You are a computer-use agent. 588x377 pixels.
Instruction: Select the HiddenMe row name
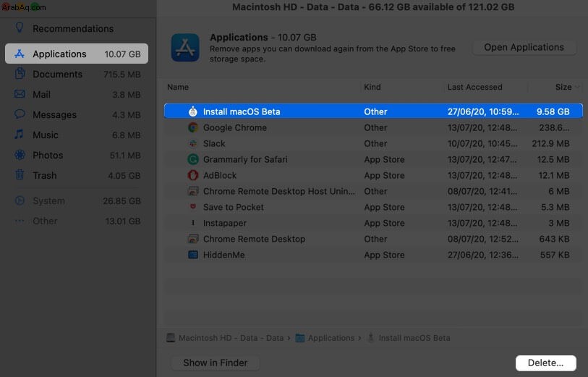tap(224, 255)
